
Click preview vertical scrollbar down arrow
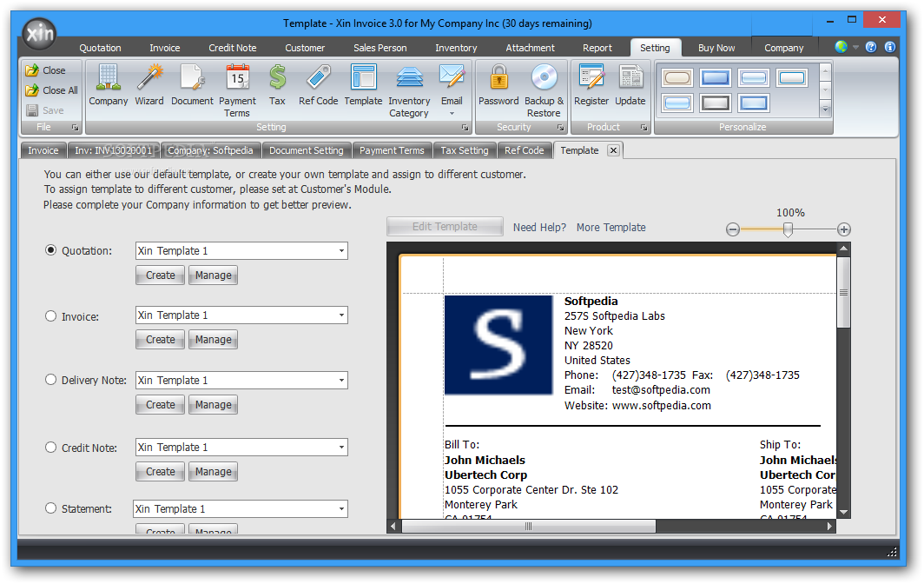844,512
